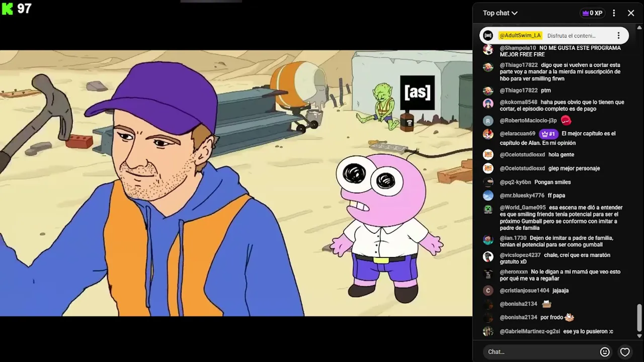This screenshot has height=362, width=644.
Task: Click username @cristianjosue1404
Action: [x=524, y=291]
